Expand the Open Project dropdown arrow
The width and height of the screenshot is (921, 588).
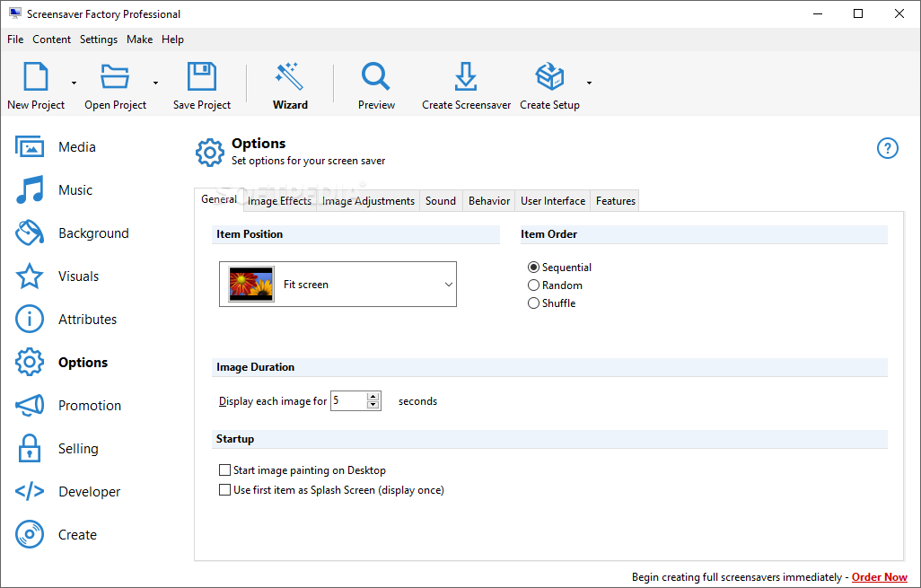click(x=155, y=83)
